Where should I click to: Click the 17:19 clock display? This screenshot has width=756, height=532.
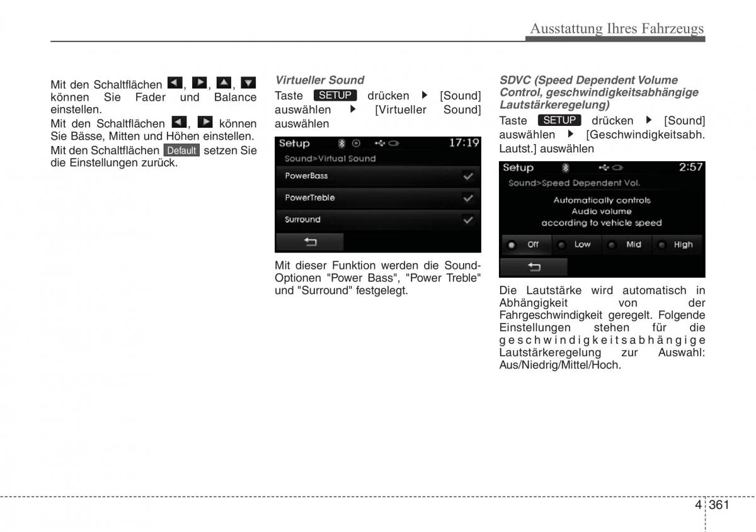coord(464,143)
